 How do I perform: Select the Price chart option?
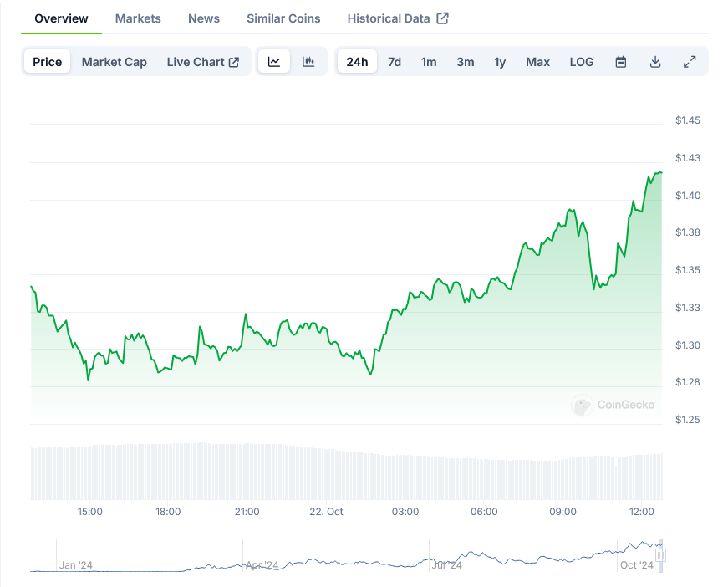pyautogui.click(x=48, y=62)
